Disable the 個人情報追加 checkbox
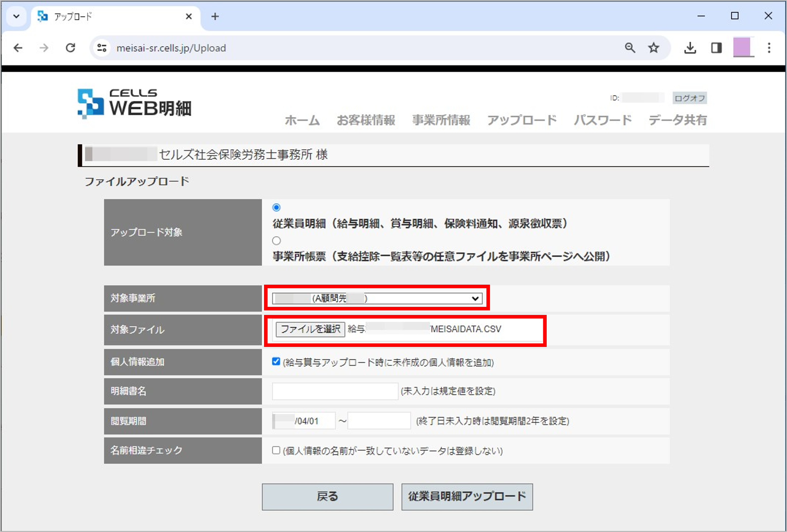787x532 pixels. point(276,362)
